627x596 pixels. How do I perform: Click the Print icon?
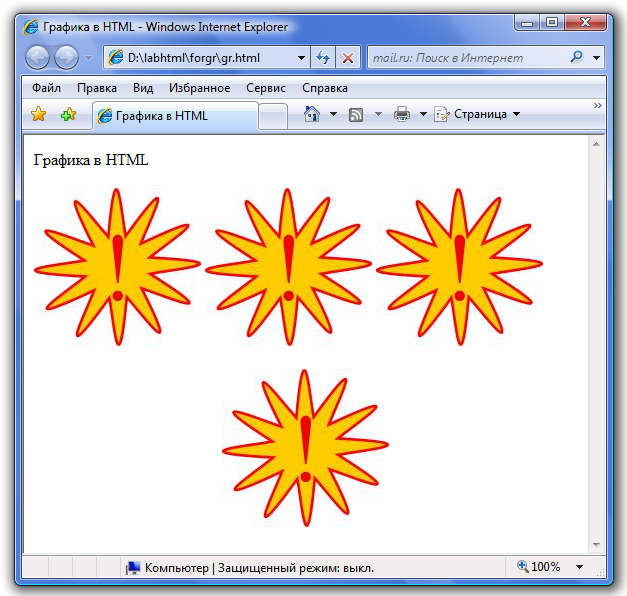tap(402, 114)
